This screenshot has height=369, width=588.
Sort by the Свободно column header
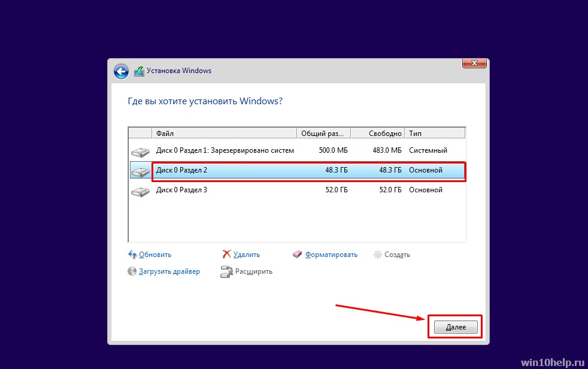(x=378, y=133)
